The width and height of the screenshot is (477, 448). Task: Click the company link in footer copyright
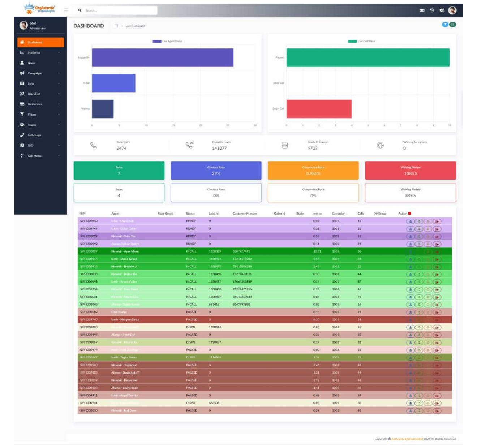[x=407, y=439]
